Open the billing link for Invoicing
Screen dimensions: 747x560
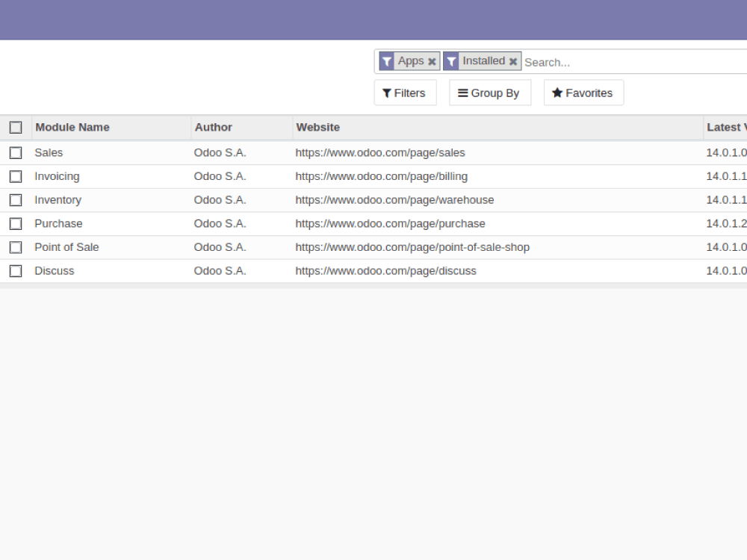[x=382, y=176]
